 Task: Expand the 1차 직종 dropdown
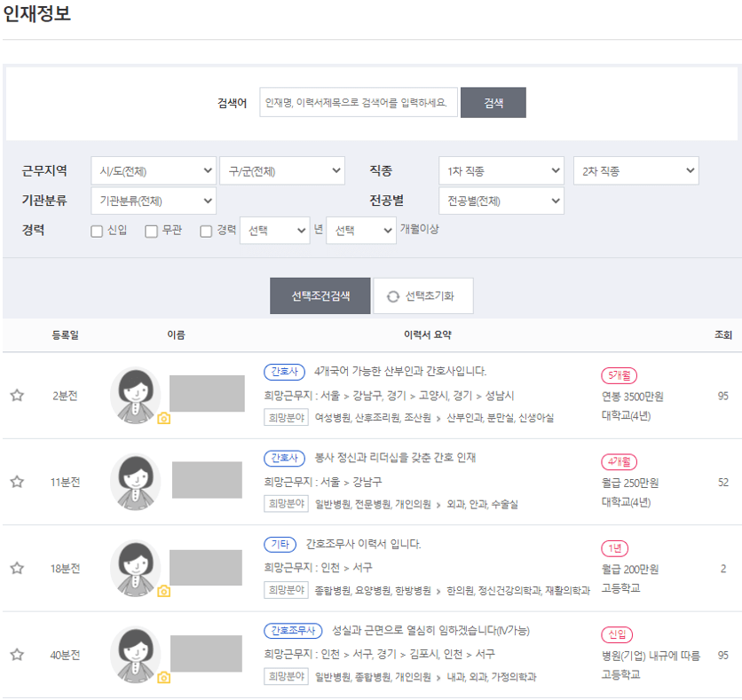pyautogui.click(x=501, y=170)
